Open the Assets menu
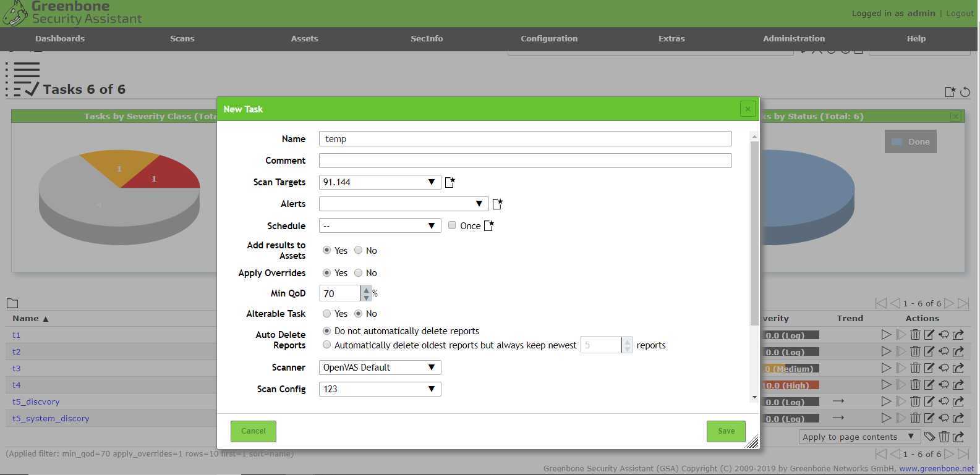This screenshot has height=475, width=980. point(305,38)
